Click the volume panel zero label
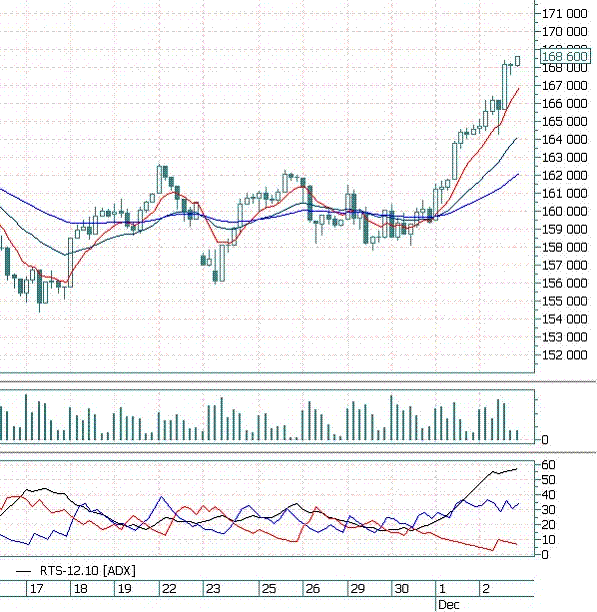 [545, 440]
